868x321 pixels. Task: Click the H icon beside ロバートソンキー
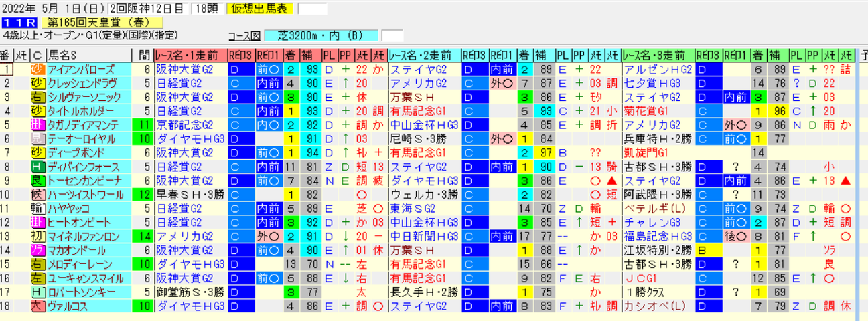pyautogui.click(x=37, y=292)
